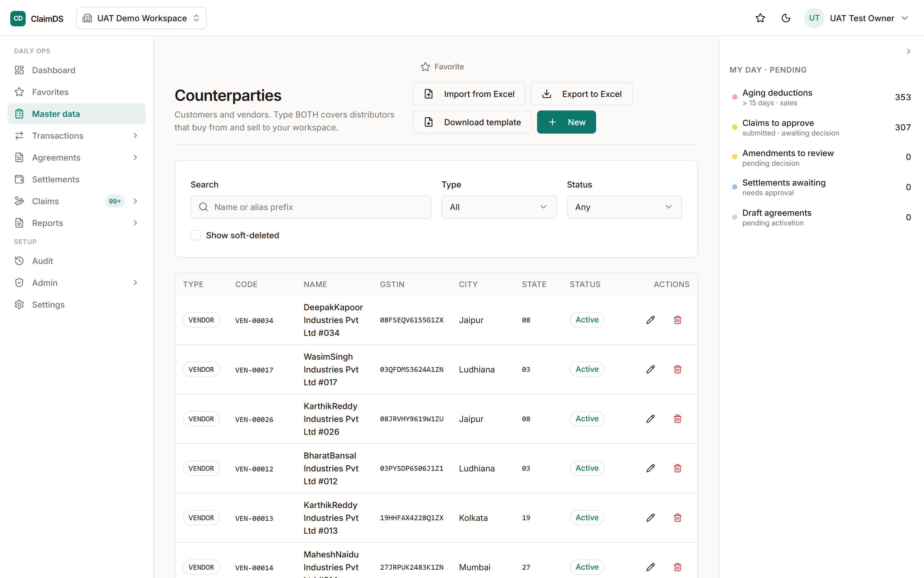Click the NAME column header
Screen dimensions: 924x578
pos(315,285)
